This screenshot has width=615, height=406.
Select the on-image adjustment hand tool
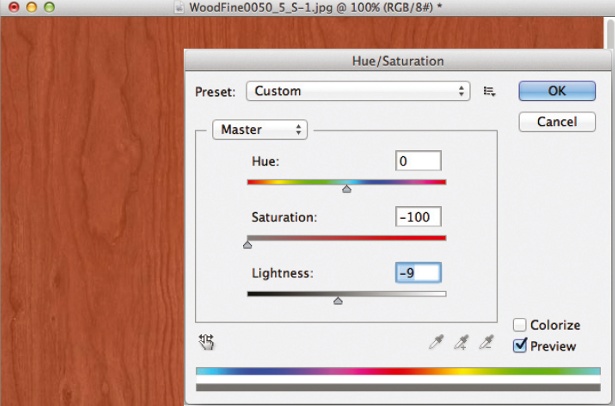click(x=206, y=342)
